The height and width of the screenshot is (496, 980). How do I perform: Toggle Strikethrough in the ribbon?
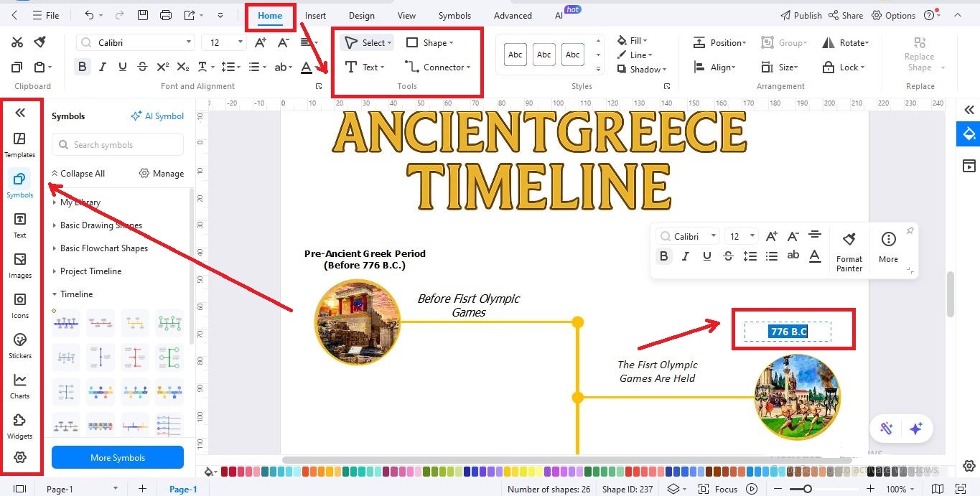(143, 67)
